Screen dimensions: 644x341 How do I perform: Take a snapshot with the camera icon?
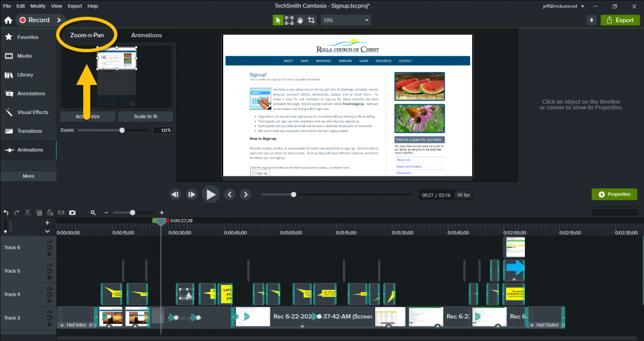tap(72, 213)
